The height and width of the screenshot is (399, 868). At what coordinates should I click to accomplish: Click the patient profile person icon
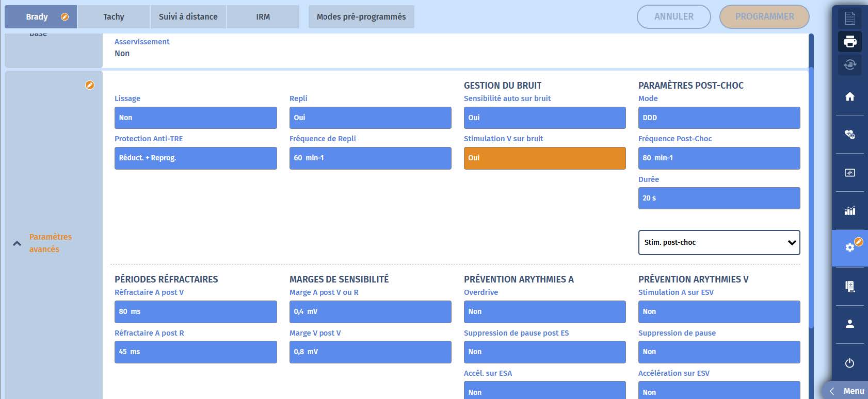pos(849,324)
